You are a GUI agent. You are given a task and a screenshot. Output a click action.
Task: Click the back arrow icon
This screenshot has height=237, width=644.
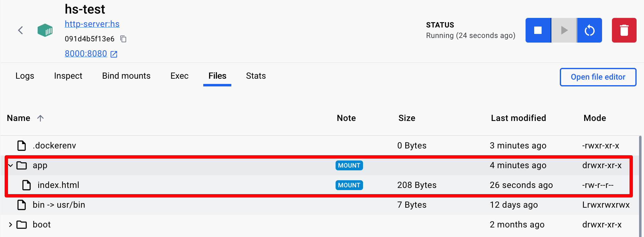(20, 30)
